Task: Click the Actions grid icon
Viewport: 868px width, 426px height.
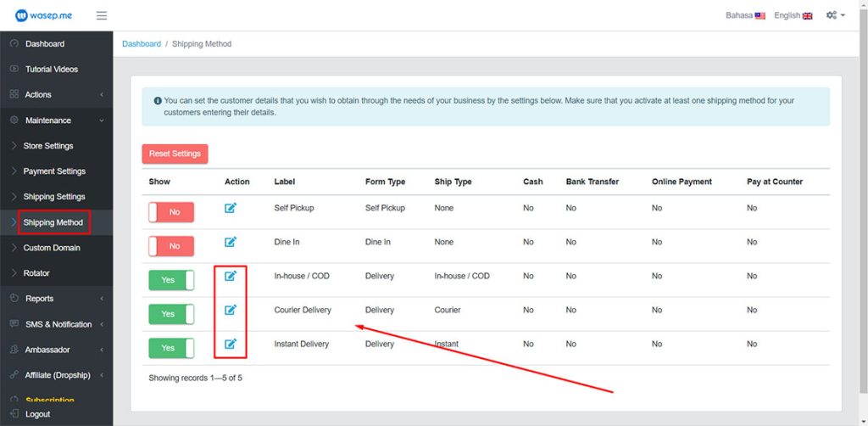Action: [x=14, y=94]
